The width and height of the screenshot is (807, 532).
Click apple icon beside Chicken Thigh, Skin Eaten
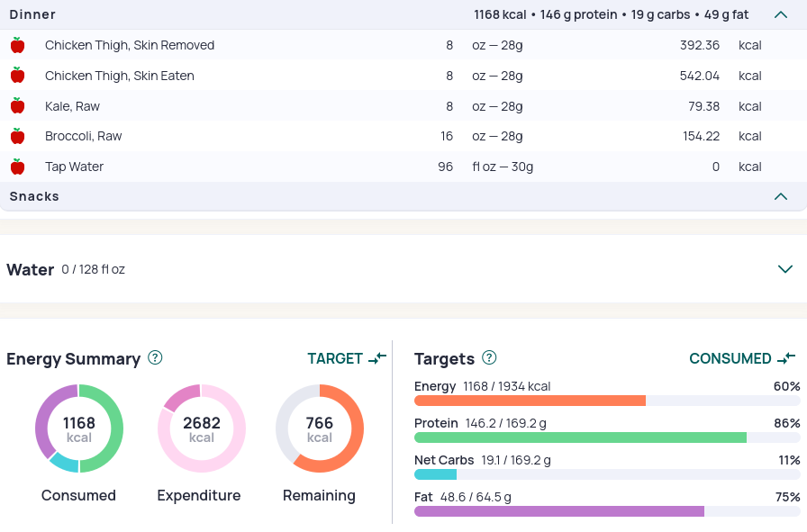click(17, 76)
